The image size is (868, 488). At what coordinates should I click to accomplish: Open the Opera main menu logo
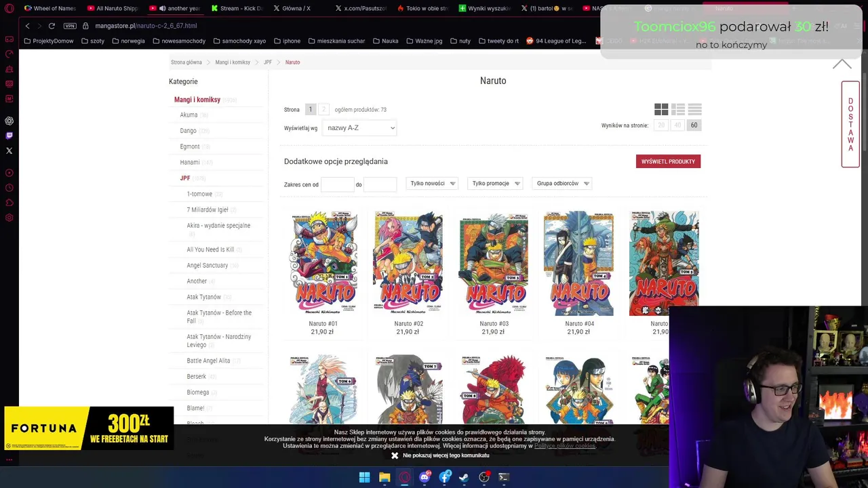(x=9, y=8)
